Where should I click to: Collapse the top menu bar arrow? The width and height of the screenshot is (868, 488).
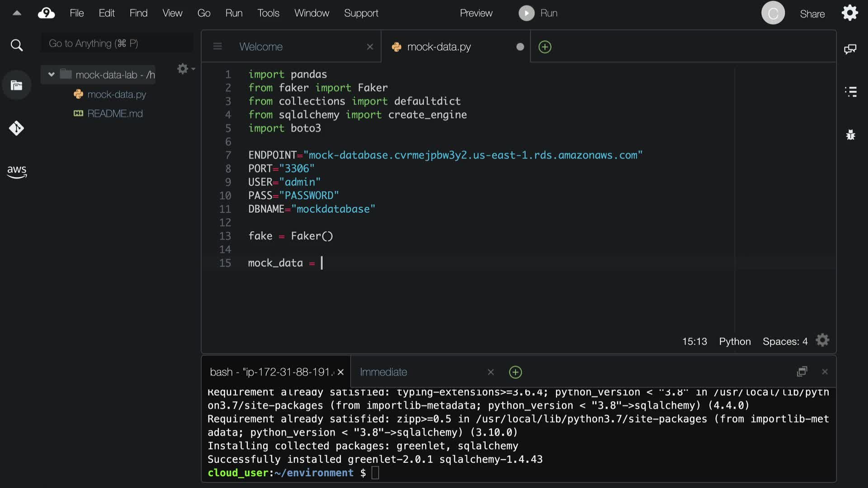[17, 13]
